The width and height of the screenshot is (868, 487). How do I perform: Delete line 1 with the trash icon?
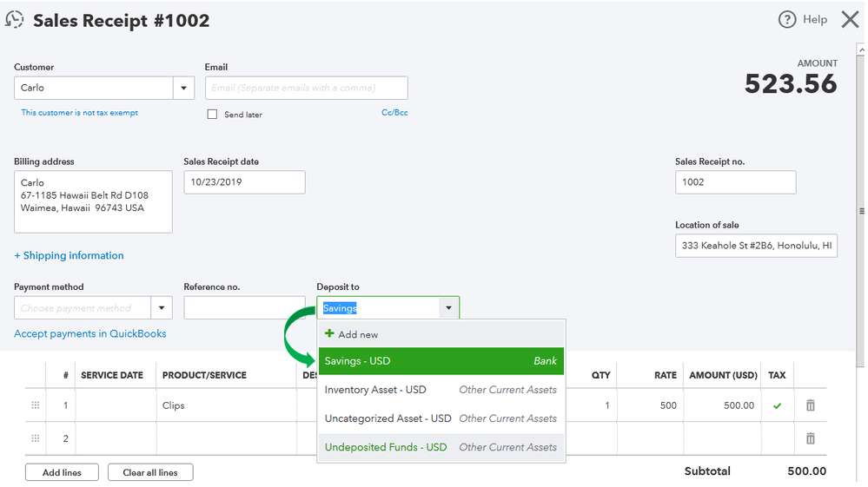[811, 405]
